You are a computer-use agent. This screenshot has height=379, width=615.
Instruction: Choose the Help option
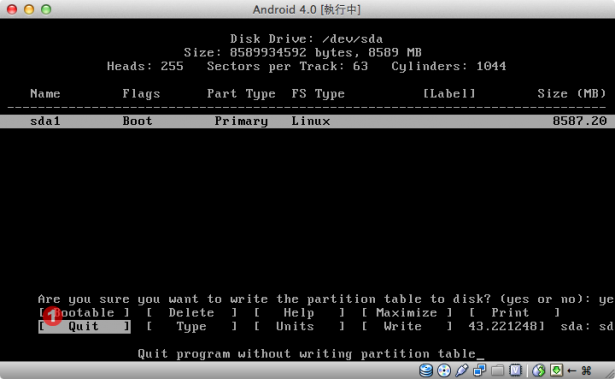click(299, 313)
